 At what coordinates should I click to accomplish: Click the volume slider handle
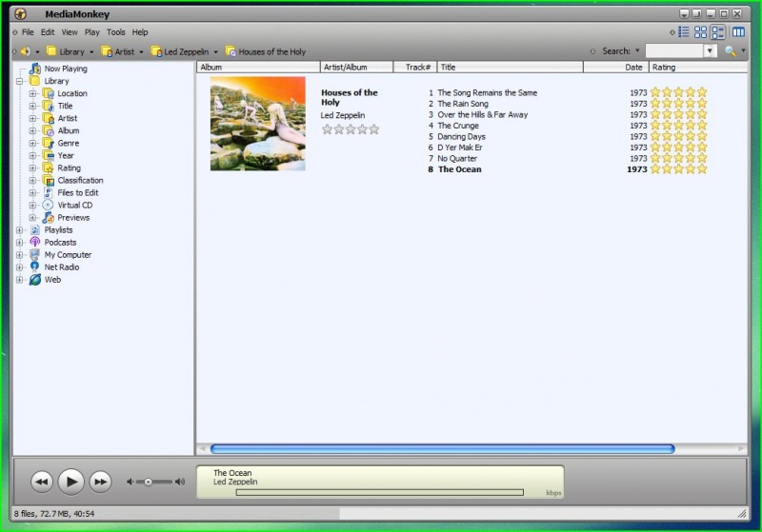coord(149,483)
